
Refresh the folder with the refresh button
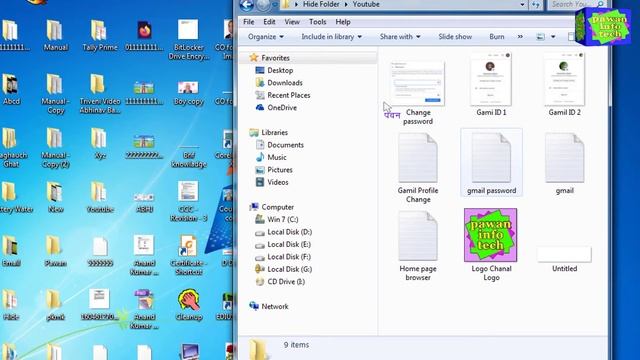click(x=536, y=4)
